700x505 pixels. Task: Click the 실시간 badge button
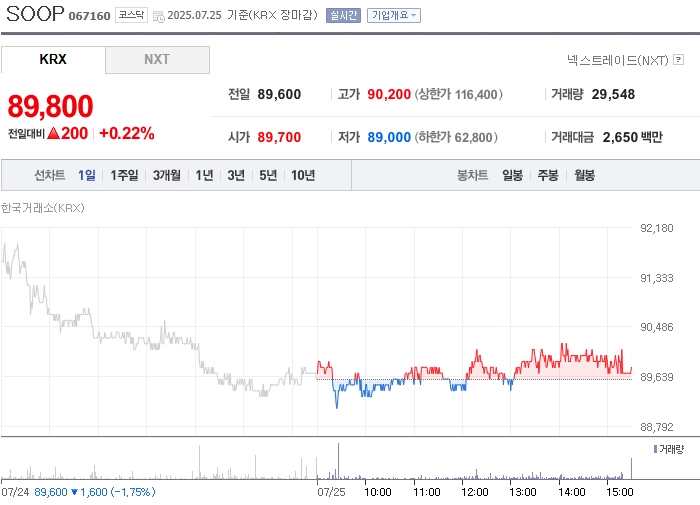coord(343,15)
